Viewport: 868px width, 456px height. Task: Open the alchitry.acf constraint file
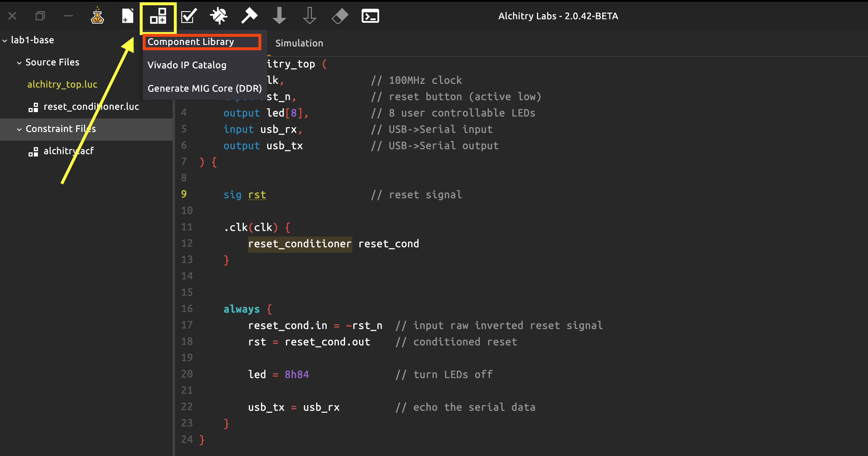pyautogui.click(x=69, y=151)
